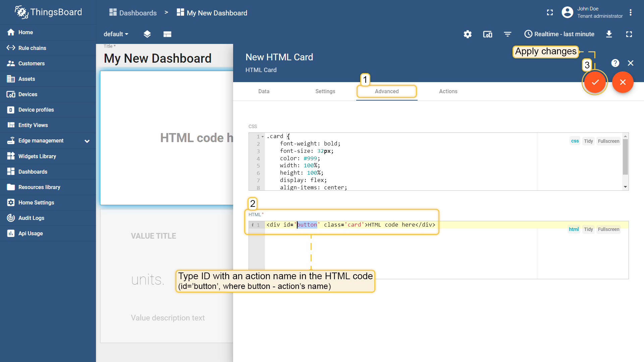This screenshot has height=362, width=644.
Task: Open the user options kebab menu
Action: point(631,12)
